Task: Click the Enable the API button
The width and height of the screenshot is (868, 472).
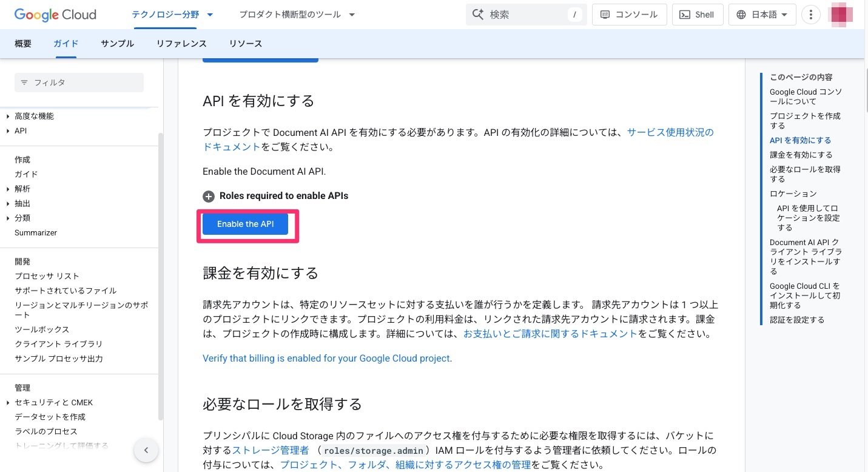Action: point(245,224)
